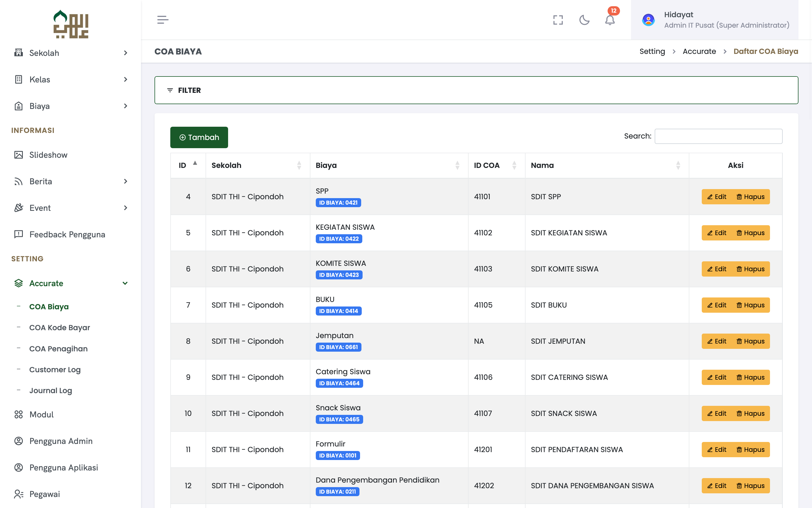Click the Setting breadcrumb link

pos(652,51)
